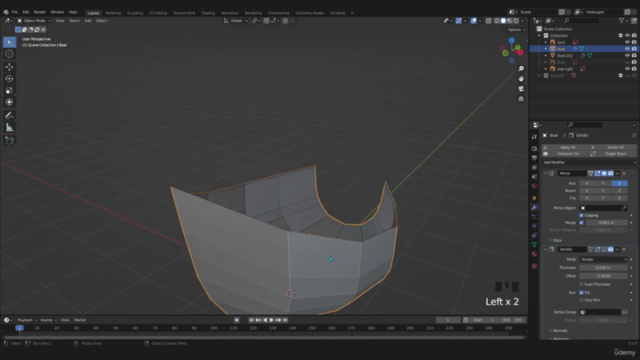Viewport: 640px width, 360px height.
Task: Enable Even Thickness checkbox
Action: [581, 284]
